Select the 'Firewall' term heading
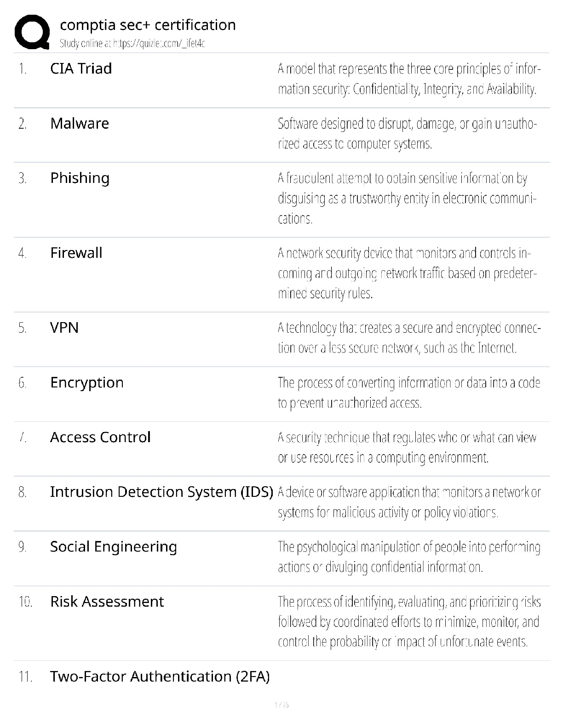 [76, 253]
